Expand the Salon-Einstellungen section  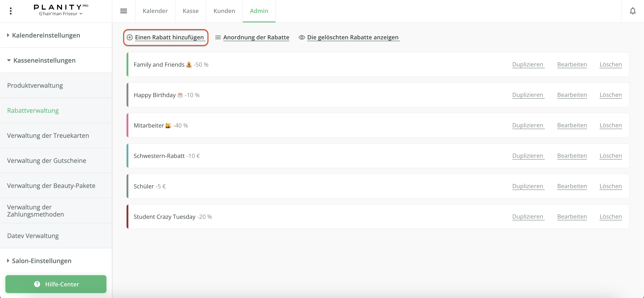coord(42,261)
